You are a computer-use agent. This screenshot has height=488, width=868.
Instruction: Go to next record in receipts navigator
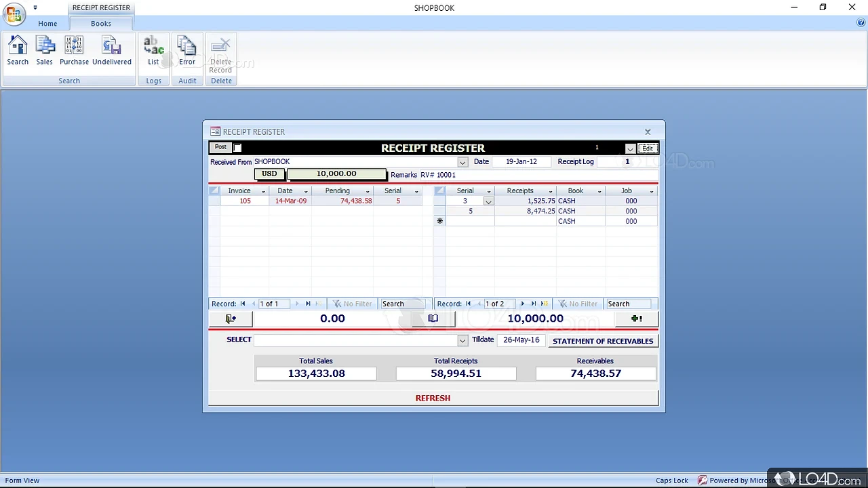522,304
